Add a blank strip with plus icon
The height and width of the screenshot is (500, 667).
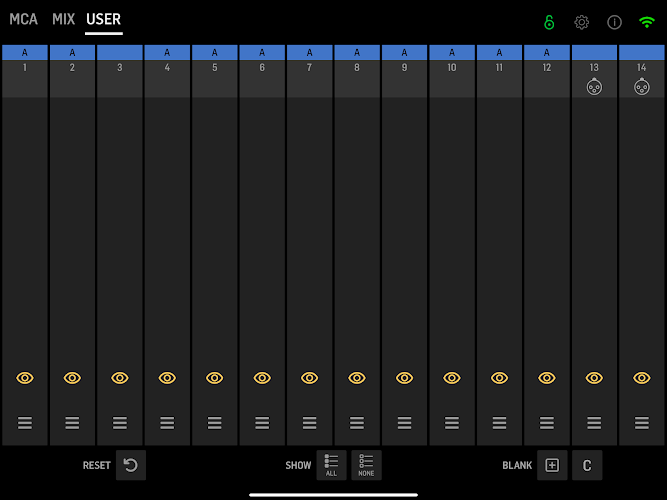[x=552, y=465]
